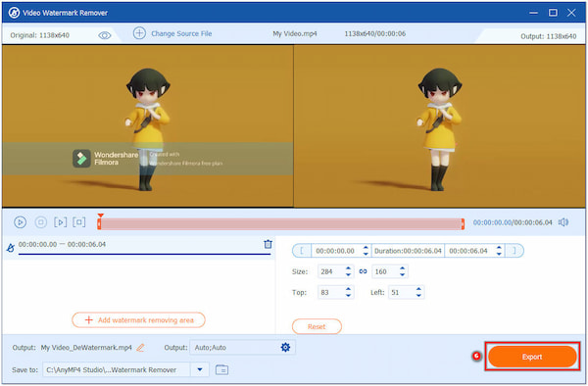Click the Reset button

(x=317, y=326)
